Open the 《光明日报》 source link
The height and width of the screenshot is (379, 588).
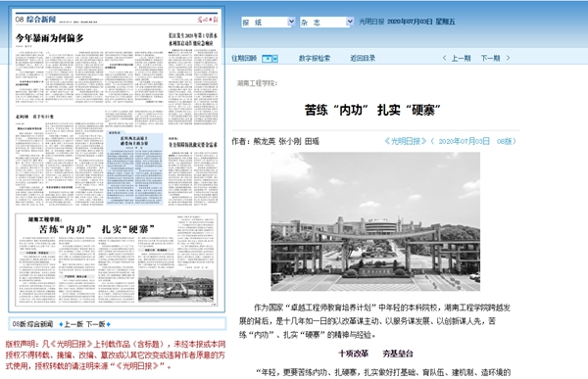click(x=406, y=141)
